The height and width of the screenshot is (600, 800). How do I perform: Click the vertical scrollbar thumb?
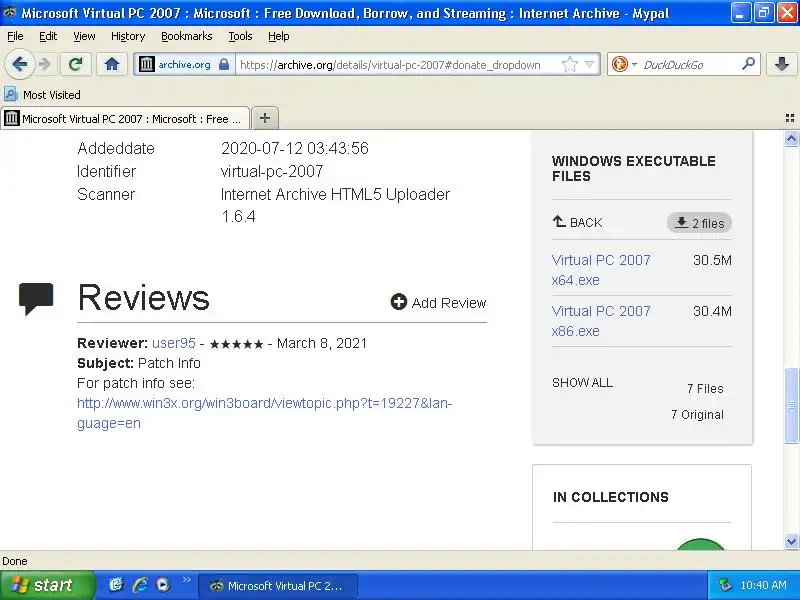pos(791,405)
